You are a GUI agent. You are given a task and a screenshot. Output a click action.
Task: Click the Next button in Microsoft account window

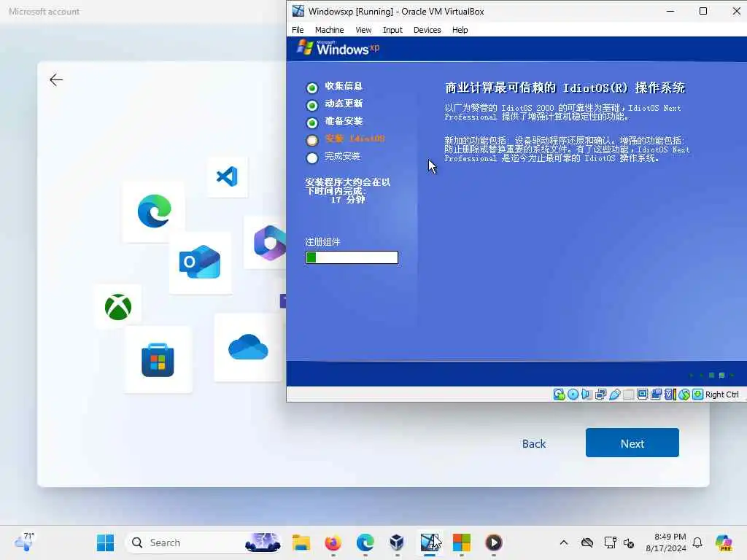(632, 443)
